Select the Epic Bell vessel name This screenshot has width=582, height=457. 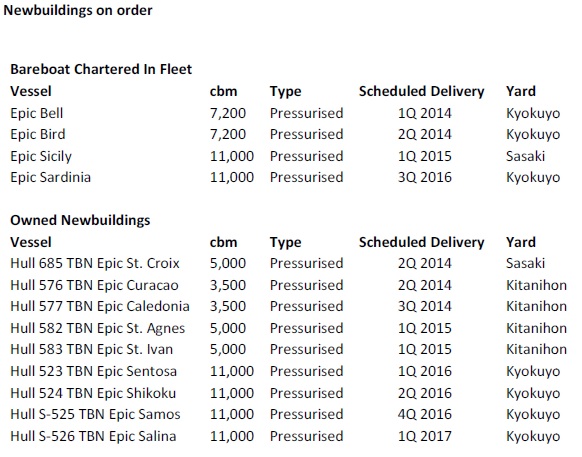tap(37, 114)
